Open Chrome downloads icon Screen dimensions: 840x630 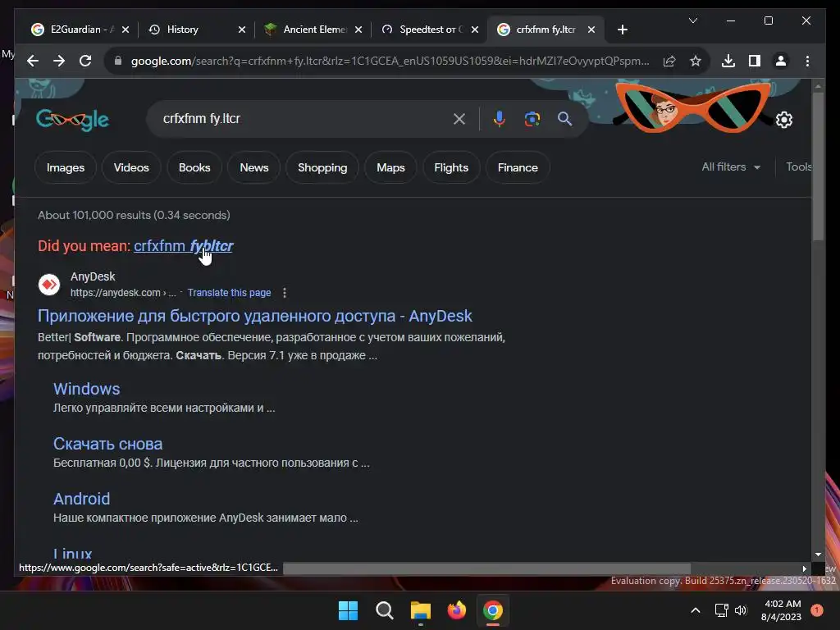pyautogui.click(x=728, y=61)
